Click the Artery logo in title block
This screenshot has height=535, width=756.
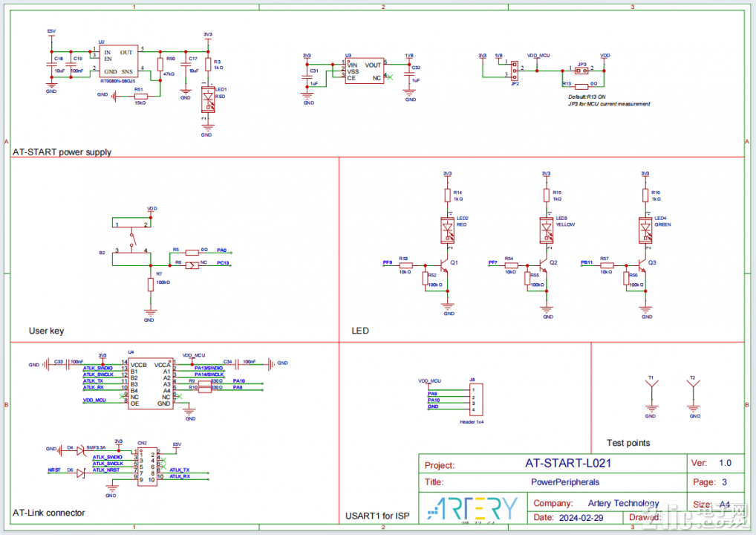(472, 508)
